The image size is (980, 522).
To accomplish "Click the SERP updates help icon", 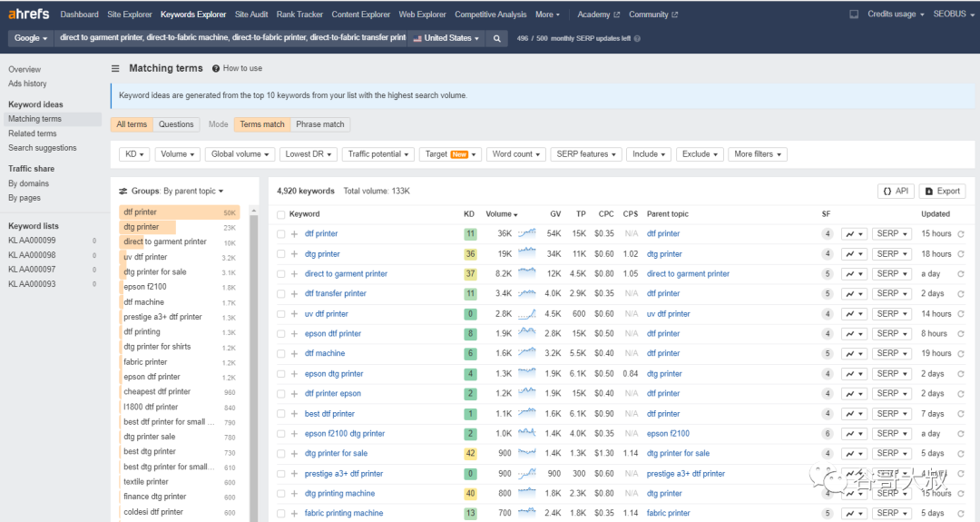I will click(x=638, y=38).
